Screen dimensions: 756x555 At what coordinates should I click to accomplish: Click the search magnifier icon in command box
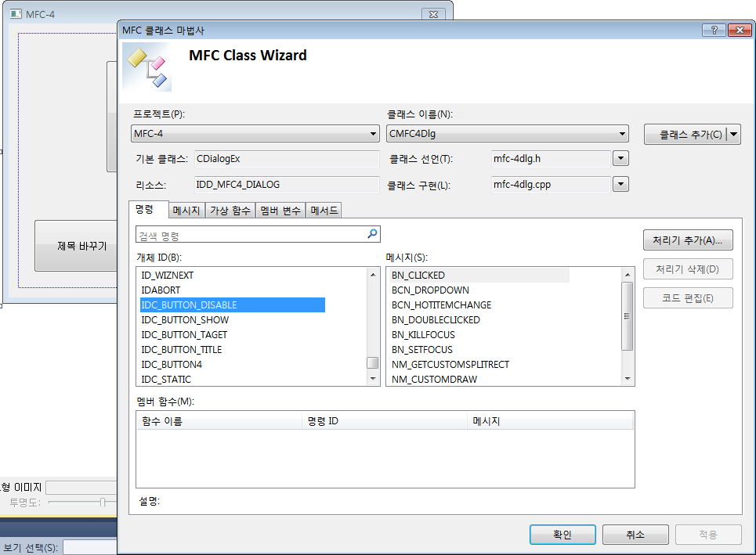coord(372,233)
